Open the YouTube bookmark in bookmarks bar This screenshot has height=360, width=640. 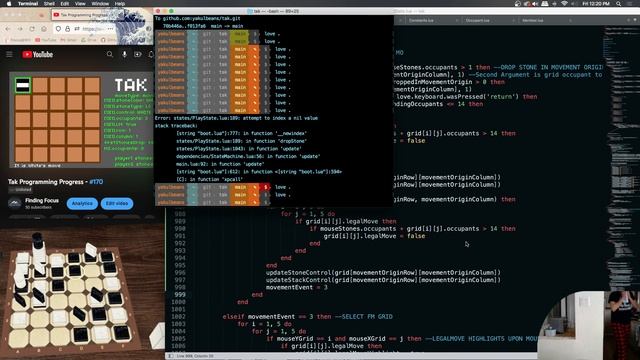45,40
